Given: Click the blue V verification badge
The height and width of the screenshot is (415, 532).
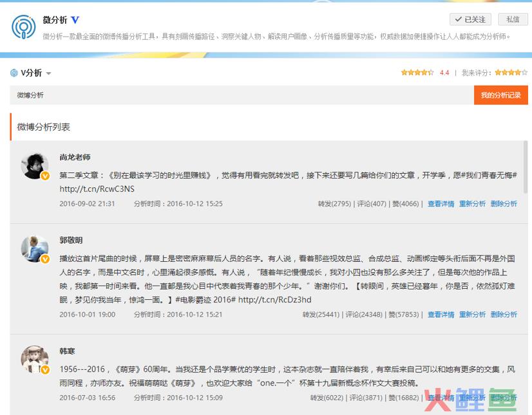Looking at the screenshot, I should tap(75, 21).
